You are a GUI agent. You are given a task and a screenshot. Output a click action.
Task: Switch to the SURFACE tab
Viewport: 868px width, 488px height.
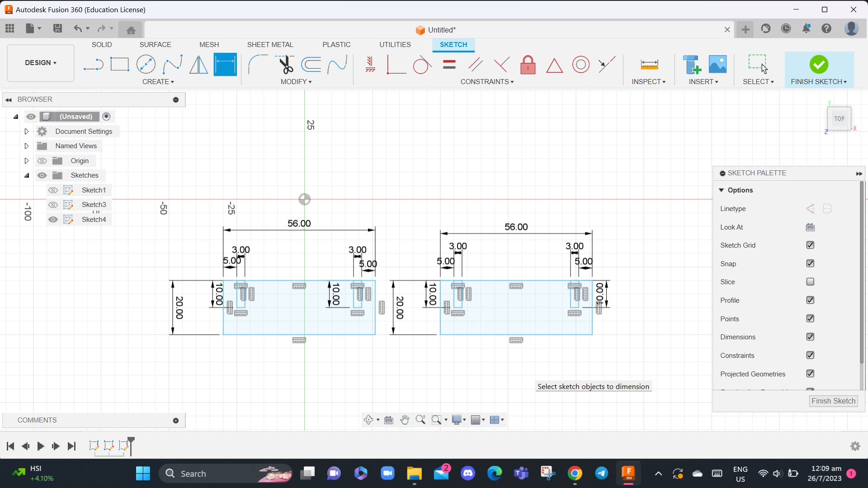click(155, 45)
